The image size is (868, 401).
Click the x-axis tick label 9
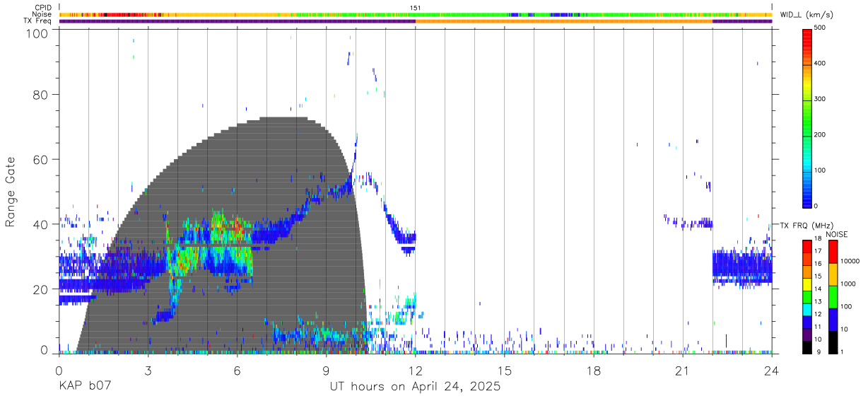pyautogui.click(x=326, y=371)
